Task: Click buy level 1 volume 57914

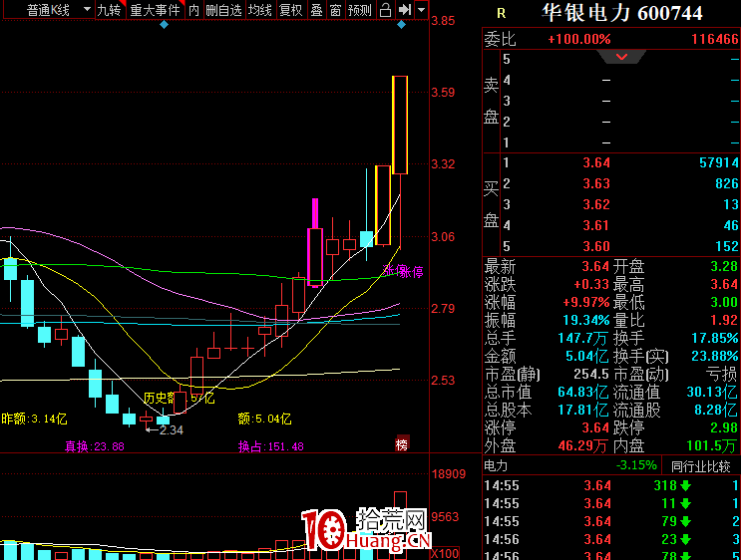Action: (x=719, y=162)
